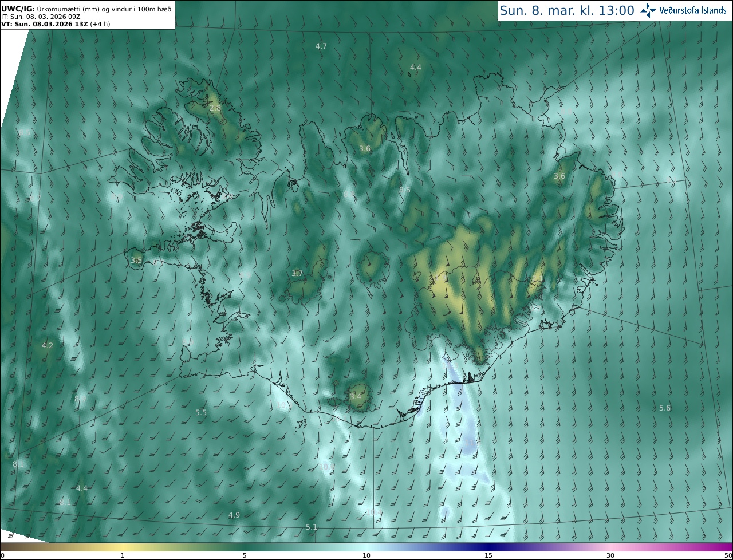Viewport: 733px width, 560px height.
Task: Click the 'VT: Sun. 08.03.2026 13Z (+4 h)' line
Action: click(56, 24)
